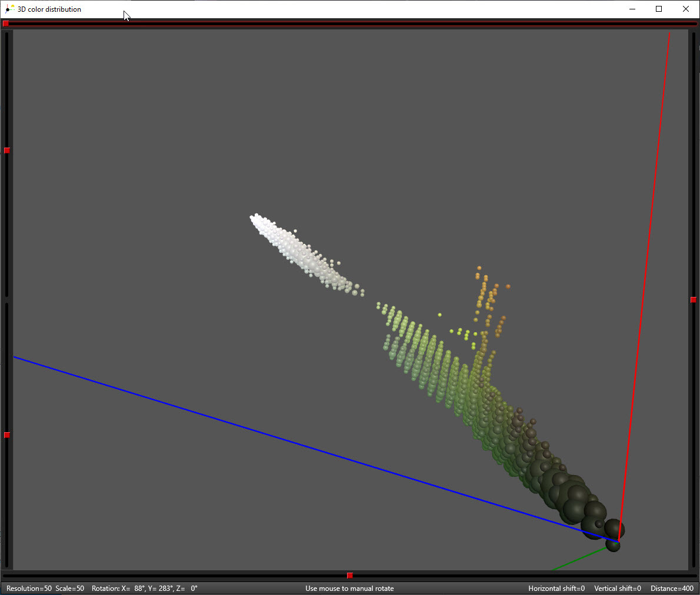Click the Rotation X, Y, Z readout
The image size is (700, 595).
[145, 589]
